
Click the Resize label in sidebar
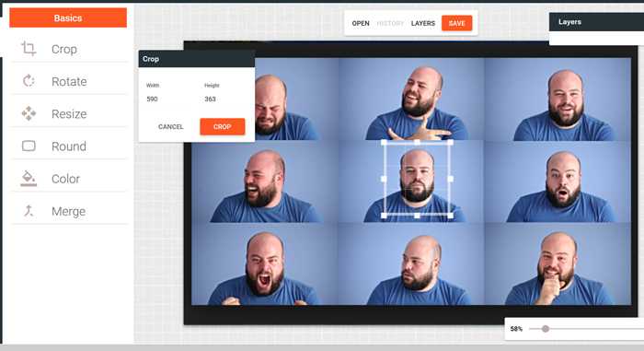point(69,113)
